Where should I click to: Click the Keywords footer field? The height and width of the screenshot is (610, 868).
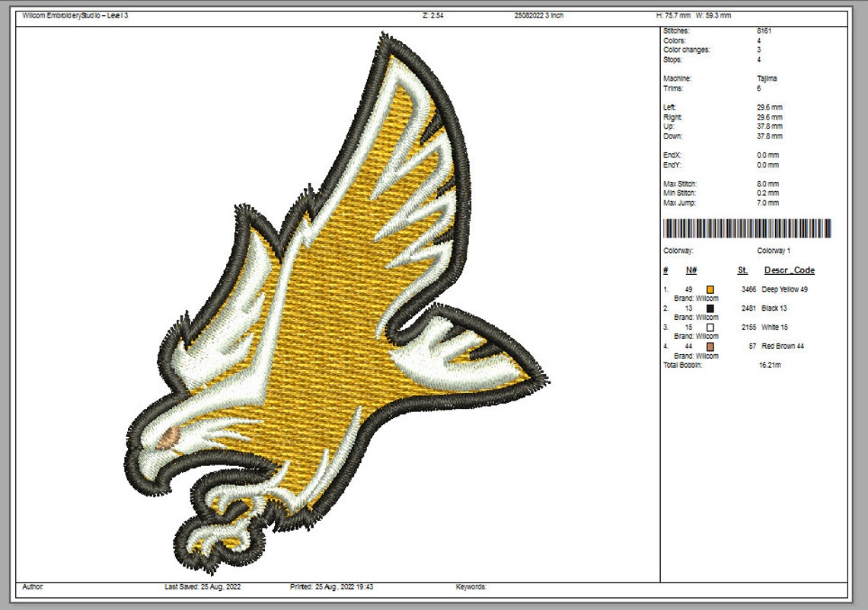coord(471,587)
